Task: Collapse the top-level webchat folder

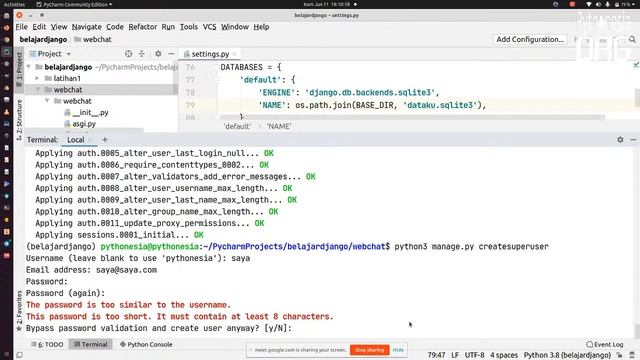Action: pos(38,89)
